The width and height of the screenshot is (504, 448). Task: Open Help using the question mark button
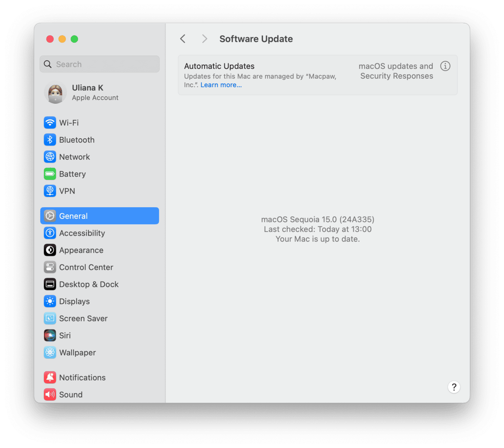tap(454, 387)
